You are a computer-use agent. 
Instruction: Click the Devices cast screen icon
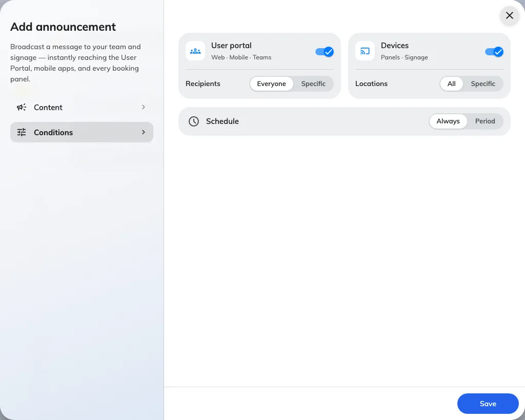click(x=365, y=51)
